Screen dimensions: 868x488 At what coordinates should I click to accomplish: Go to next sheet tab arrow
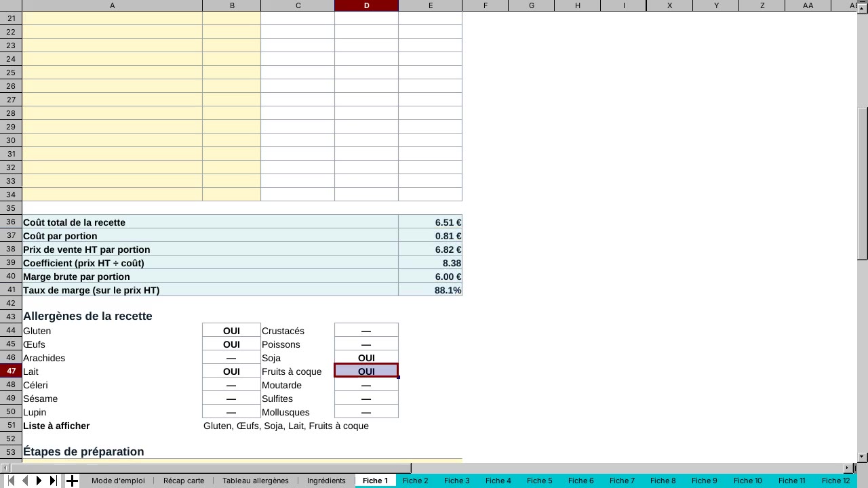(x=39, y=481)
